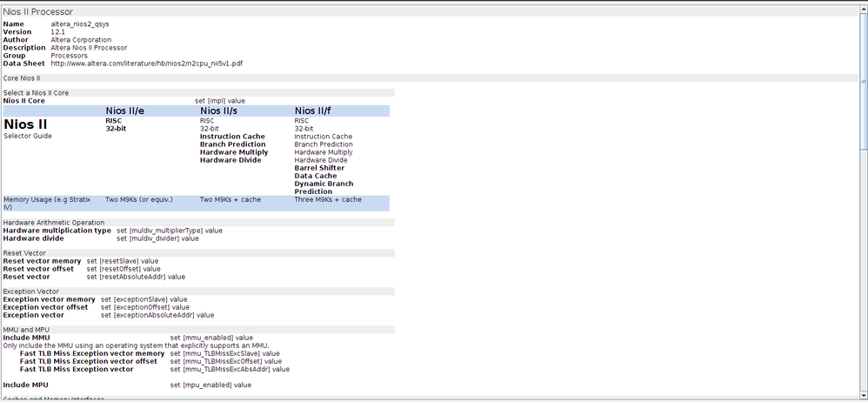Viewport: 868px width, 402px height.
Task: Click the vertical scrollbar thumb
Action: pyautogui.click(x=863, y=80)
